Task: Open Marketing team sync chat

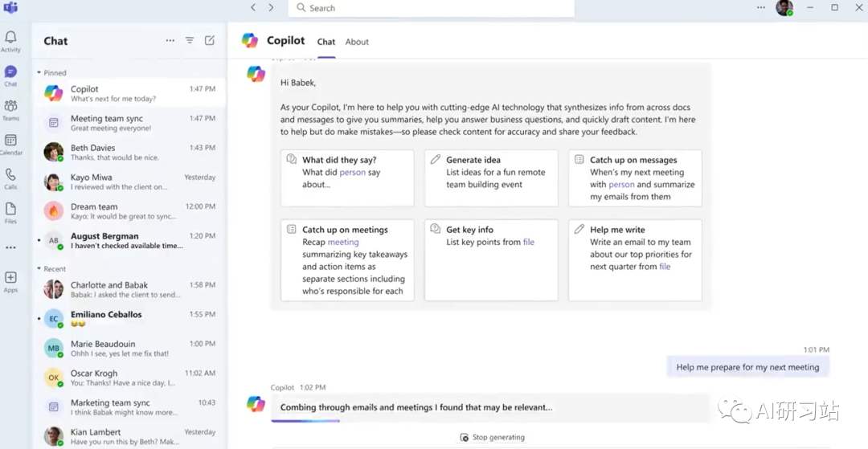Action: click(129, 406)
